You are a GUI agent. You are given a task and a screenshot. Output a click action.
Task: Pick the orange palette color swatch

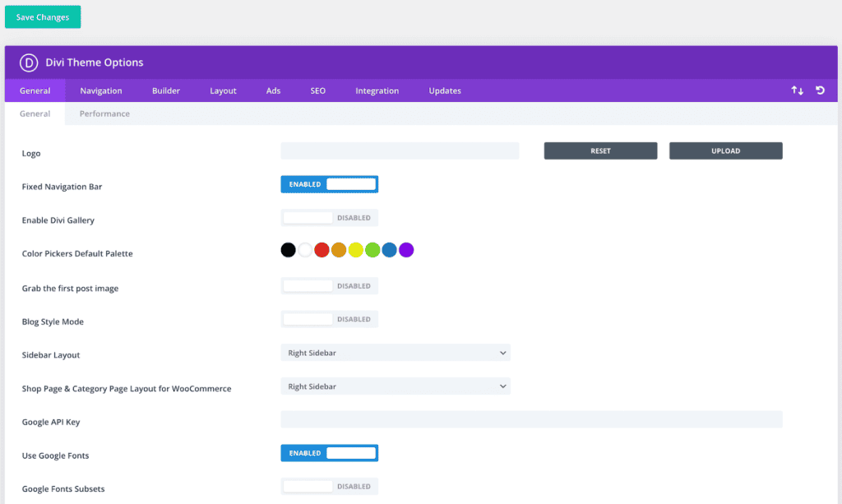339,250
